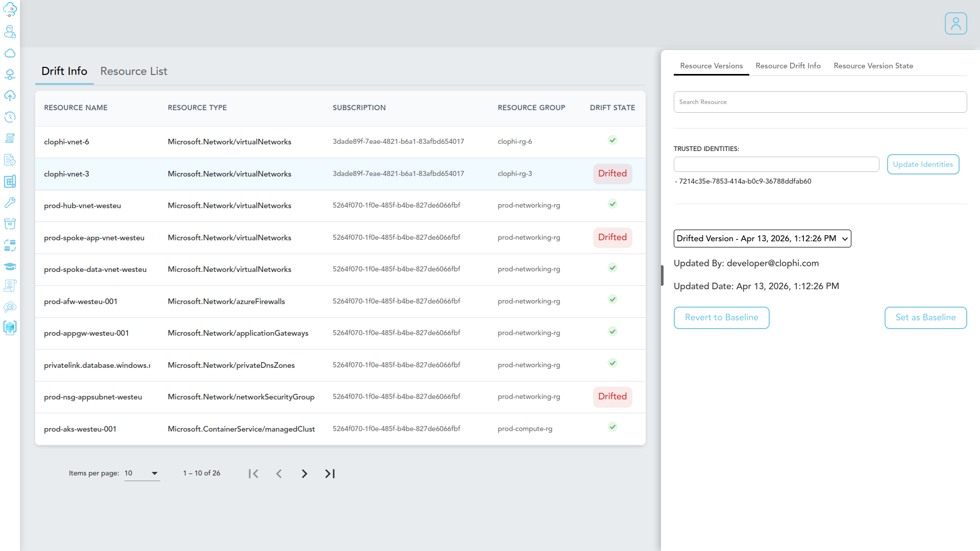Screen dimensions: 980x551
Task: Open the cube drift sidebar icon
Action: (10, 328)
